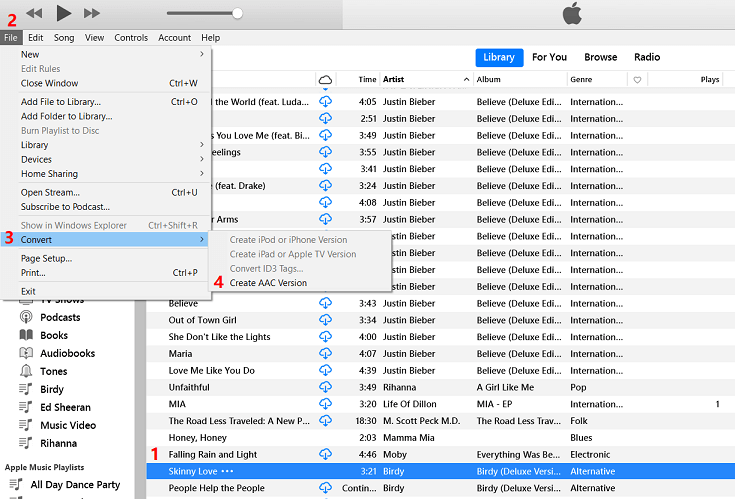Click the Apple Music Playlists heading

45,467
